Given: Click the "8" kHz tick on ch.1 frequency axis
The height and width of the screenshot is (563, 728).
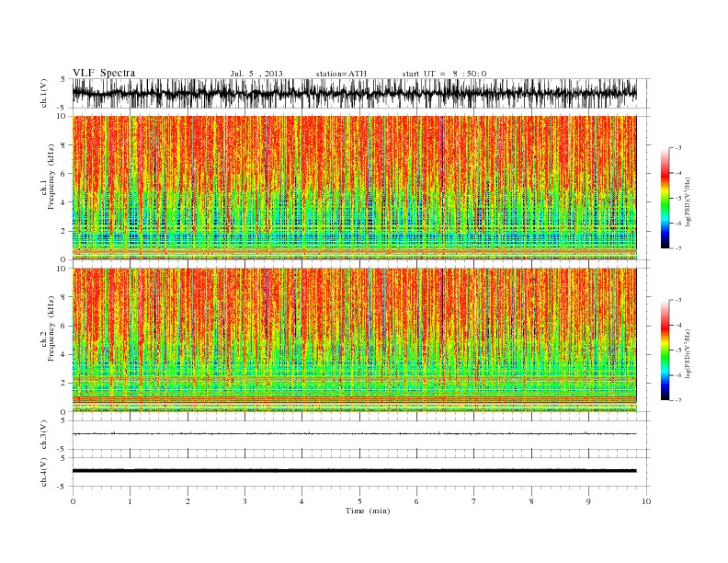Looking at the screenshot, I should (63, 145).
